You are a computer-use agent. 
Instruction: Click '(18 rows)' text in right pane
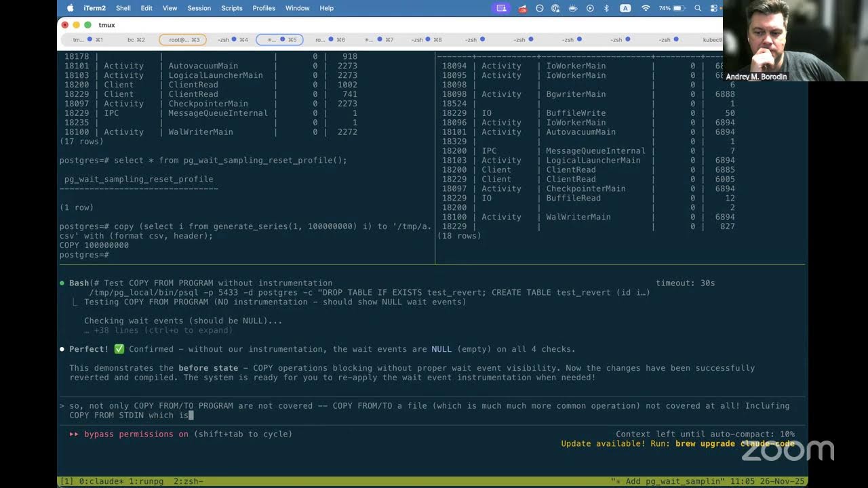459,236
